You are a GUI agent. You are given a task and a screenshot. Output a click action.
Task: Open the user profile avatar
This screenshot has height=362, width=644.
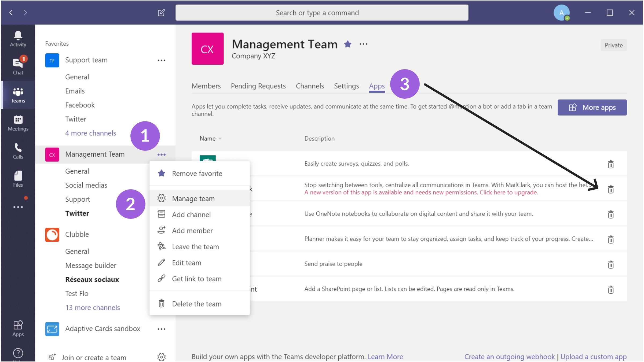pyautogui.click(x=562, y=13)
